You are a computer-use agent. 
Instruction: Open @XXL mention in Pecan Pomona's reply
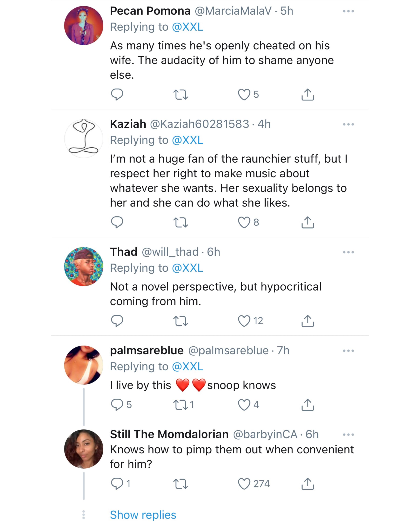(188, 27)
